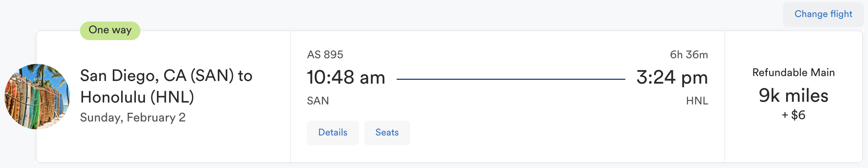Select the 9k miles price
Viewport: 868px width, 168px height.
(x=793, y=95)
